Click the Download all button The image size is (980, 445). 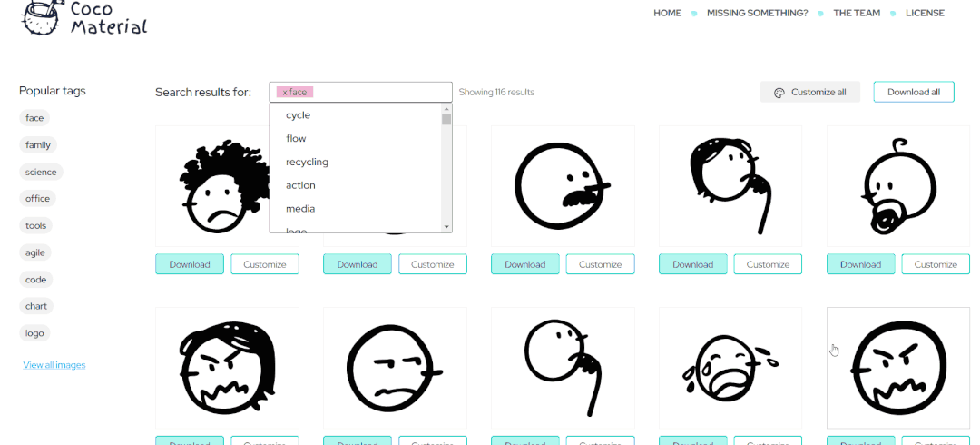914,92
